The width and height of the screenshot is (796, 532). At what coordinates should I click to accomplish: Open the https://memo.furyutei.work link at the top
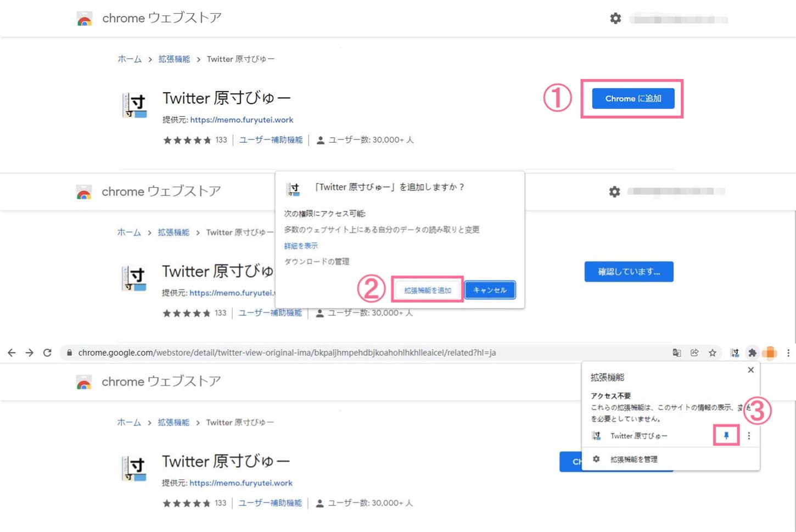242,120
